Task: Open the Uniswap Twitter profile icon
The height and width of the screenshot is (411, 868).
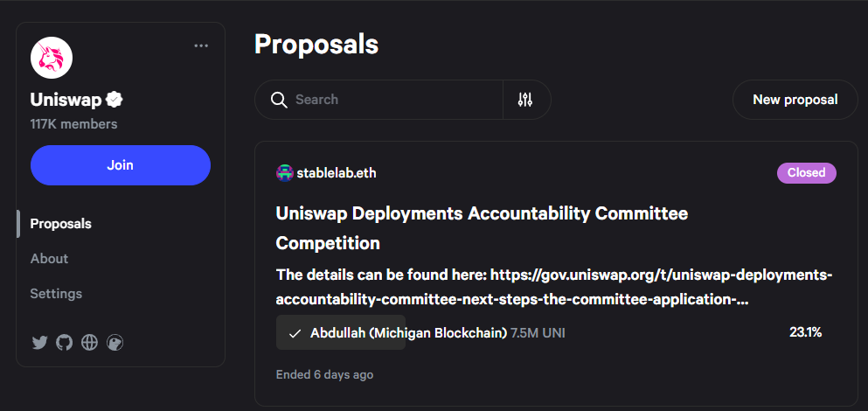Action: tap(39, 342)
